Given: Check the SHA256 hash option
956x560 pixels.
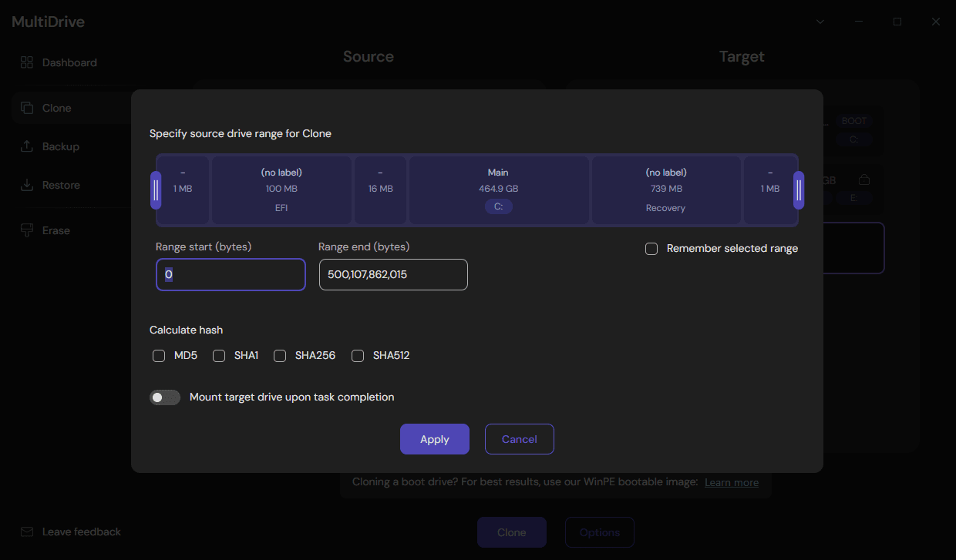Looking at the screenshot, I should 280,355.
